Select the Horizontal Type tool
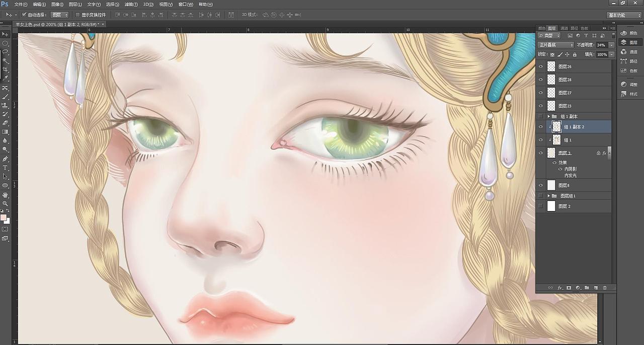 [5, 167]
